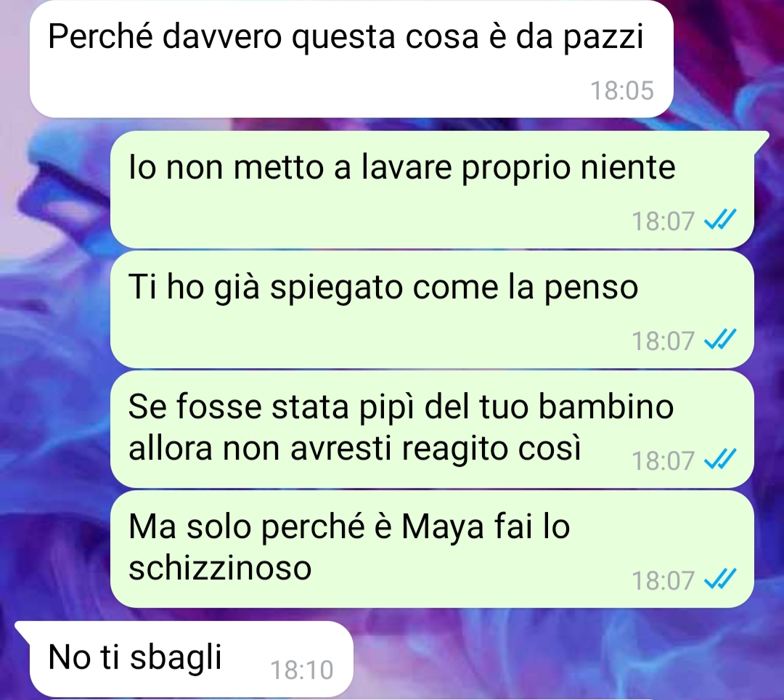Tap the 18:07 timestamp of 'come la penso' message
Viewport: 784px width, 700px height.
[663, 341]
